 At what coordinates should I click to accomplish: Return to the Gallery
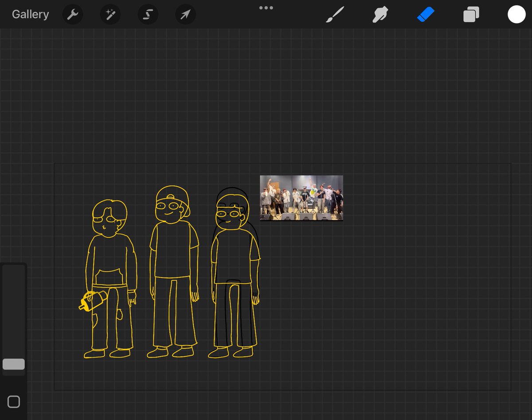click(x=30, y=14)
